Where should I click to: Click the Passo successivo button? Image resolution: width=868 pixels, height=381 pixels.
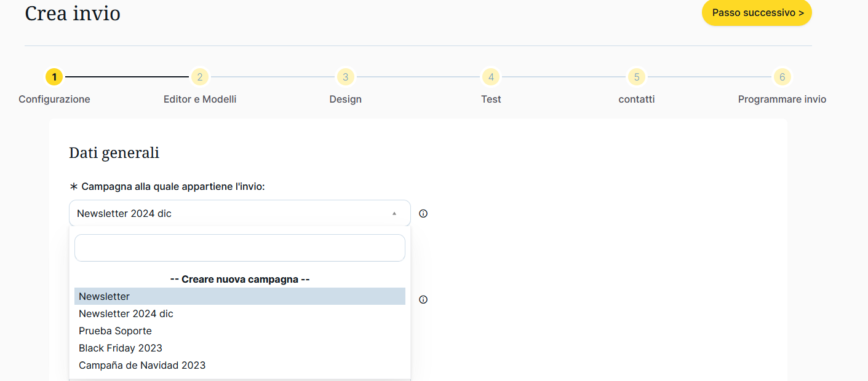coord(757,13)
